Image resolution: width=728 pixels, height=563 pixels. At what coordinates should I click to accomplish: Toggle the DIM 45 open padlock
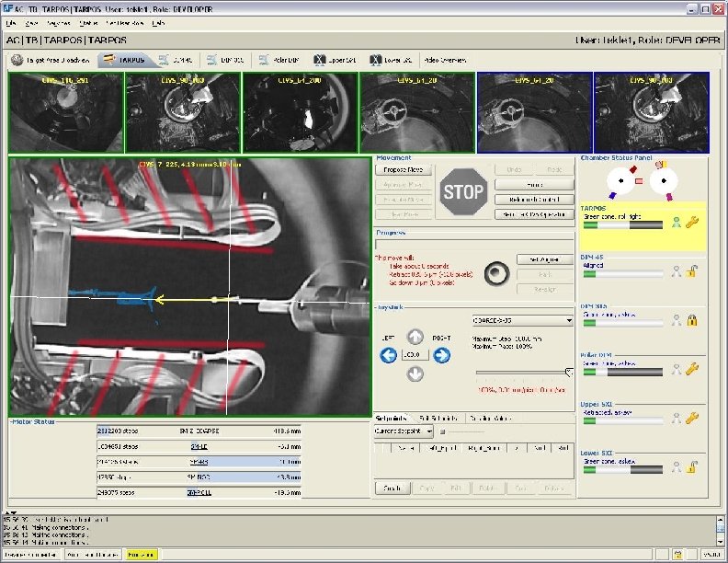click(692, 271)
